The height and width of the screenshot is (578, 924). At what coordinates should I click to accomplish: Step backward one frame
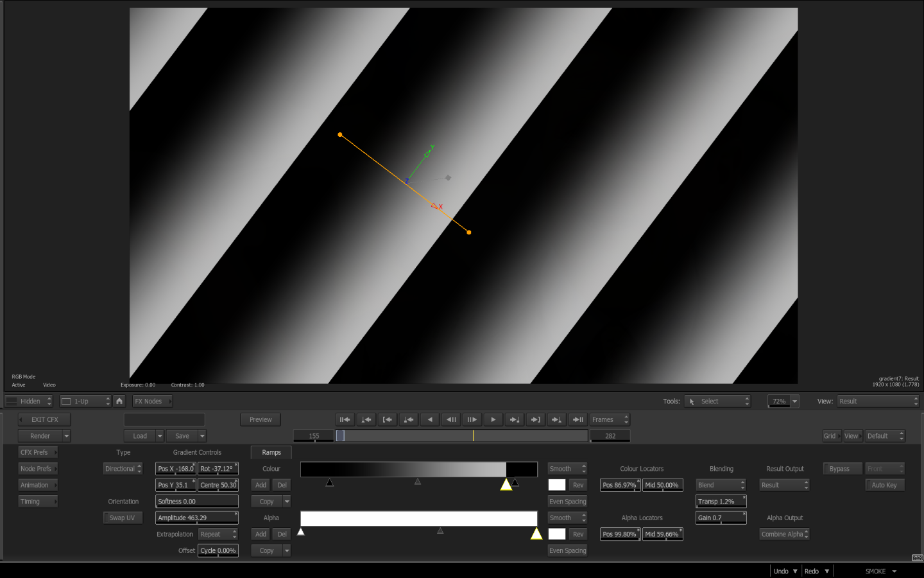451,420
